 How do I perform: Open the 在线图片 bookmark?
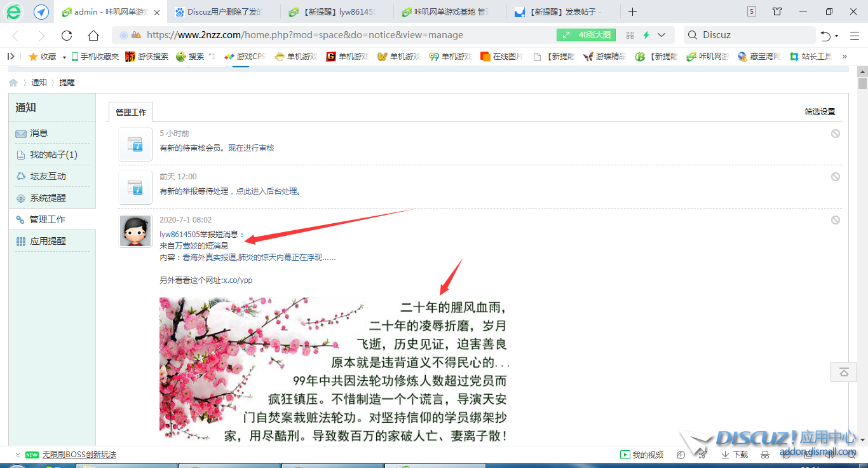[x=502, y=57]
